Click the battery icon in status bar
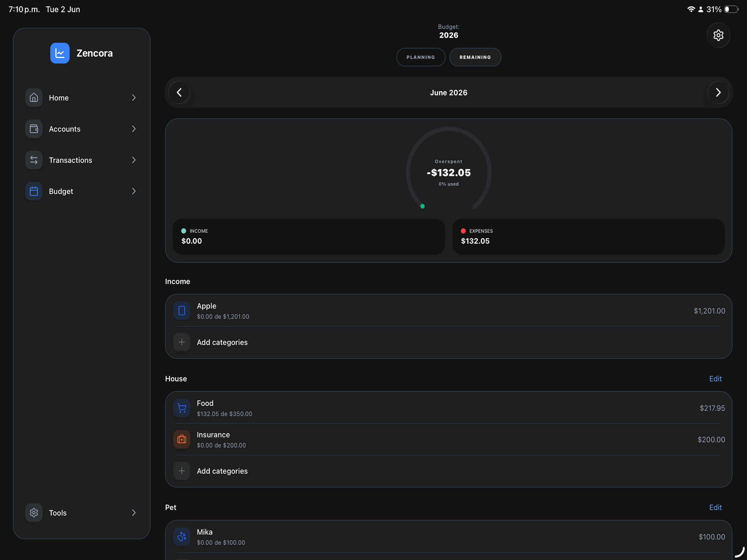This screenshot has width=747, height=560. pos(731,9)
